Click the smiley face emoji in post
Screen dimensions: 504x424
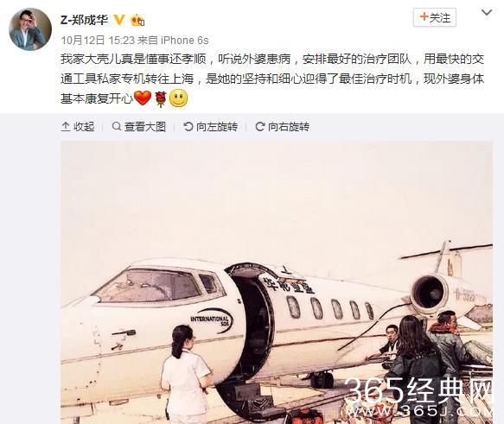tap(178, 98)
